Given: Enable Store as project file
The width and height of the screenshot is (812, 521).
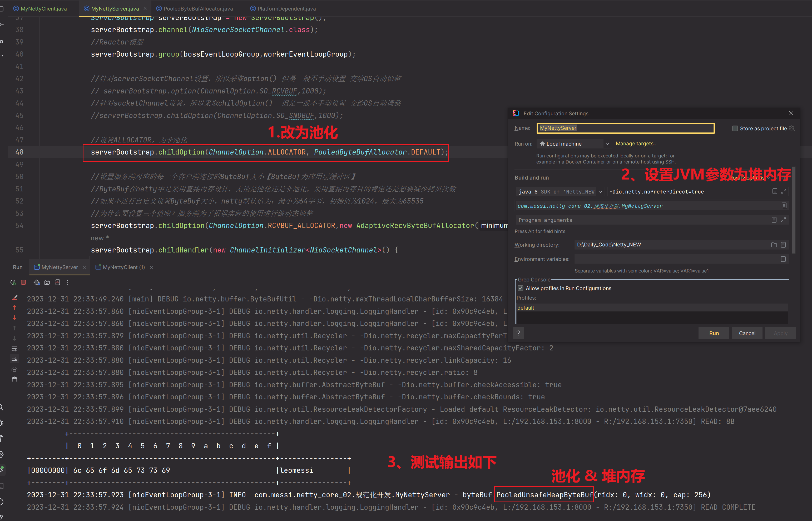Looking at the screenshot, I should click(735, 128).
